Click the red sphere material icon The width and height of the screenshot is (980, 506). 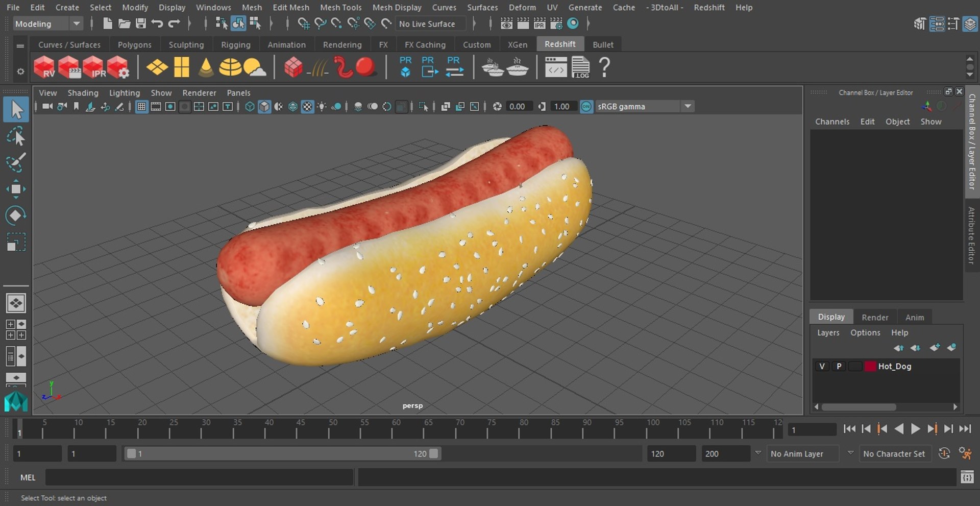tap(365, 67)
